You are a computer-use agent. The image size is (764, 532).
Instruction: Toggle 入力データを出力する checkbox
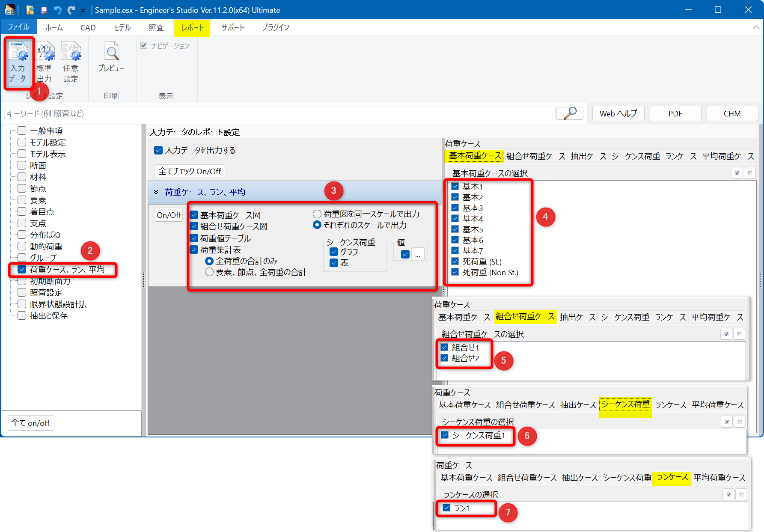coord(158,150)
